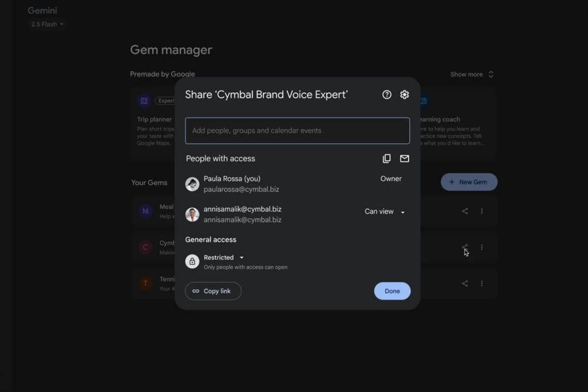Open the Restricted general access dropdown
588x392 pixels.
pos(224,257)
